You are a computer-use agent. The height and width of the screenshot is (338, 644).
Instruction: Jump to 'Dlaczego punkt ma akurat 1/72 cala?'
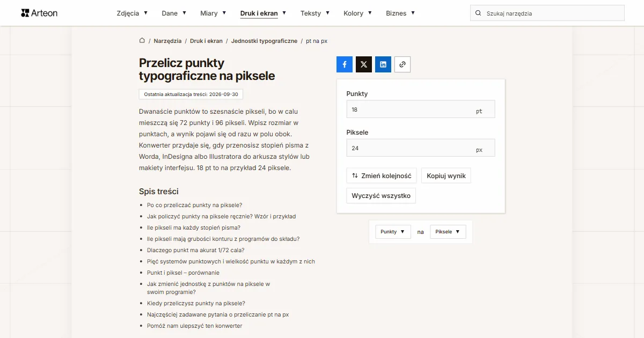(x=195, y=250)
